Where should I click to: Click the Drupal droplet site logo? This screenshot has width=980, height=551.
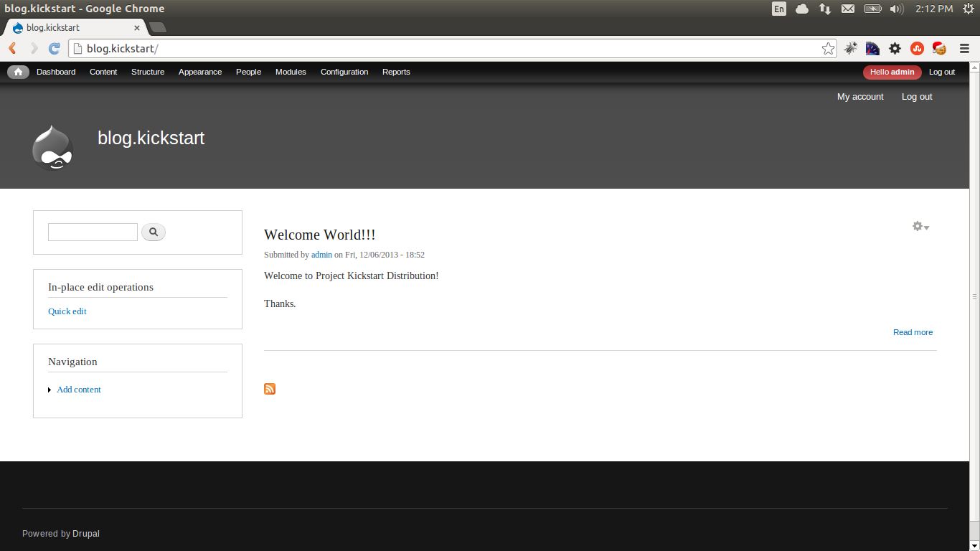click(x=52, y=147)
